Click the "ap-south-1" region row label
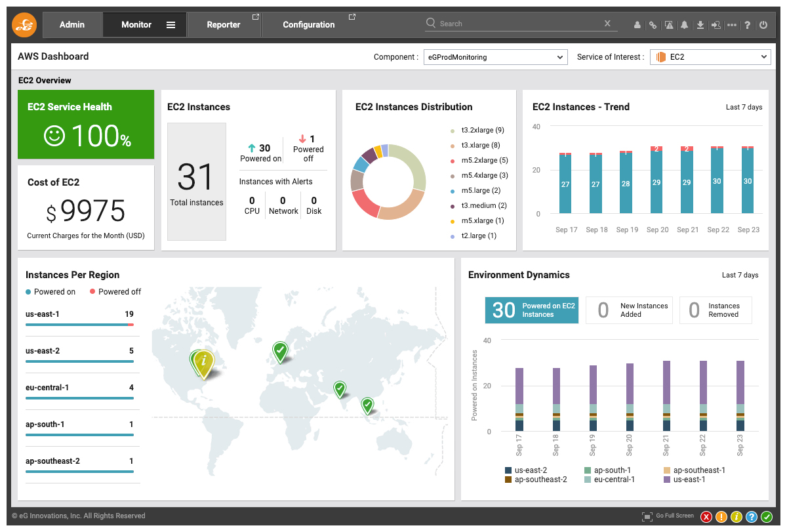787x532 pixels. click(45, 424)
